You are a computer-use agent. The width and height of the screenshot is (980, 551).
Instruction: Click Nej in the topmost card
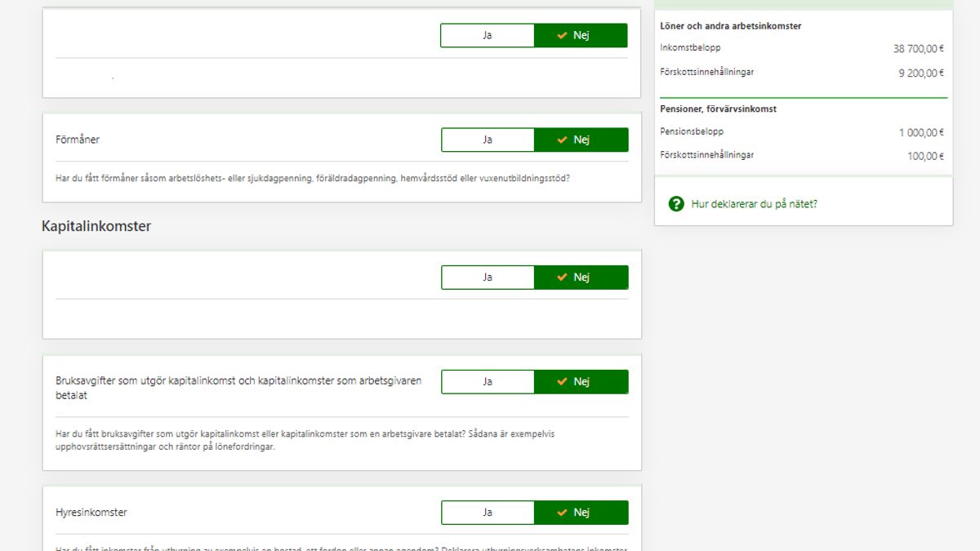point(581,35)
